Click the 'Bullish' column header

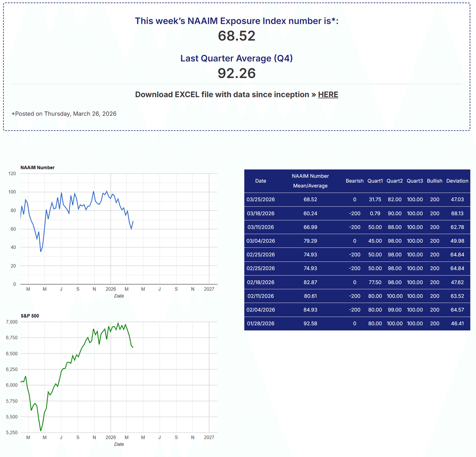click(x=435, y=181)
